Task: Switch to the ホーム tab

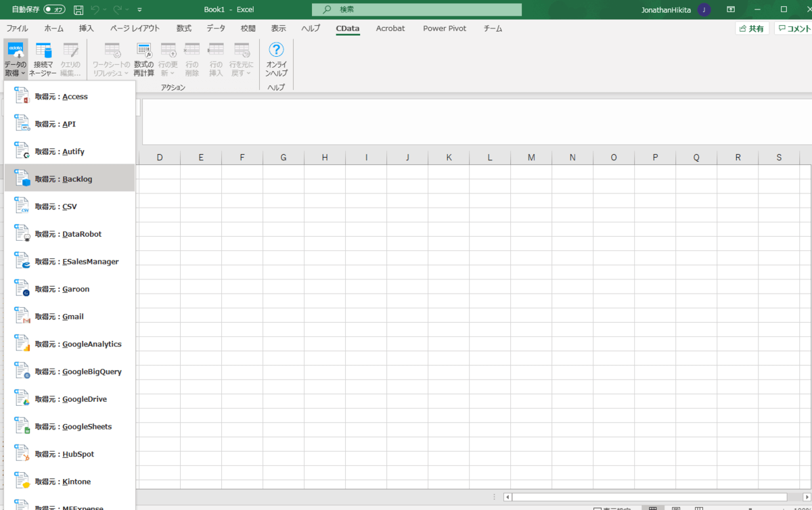Action: 53,28
